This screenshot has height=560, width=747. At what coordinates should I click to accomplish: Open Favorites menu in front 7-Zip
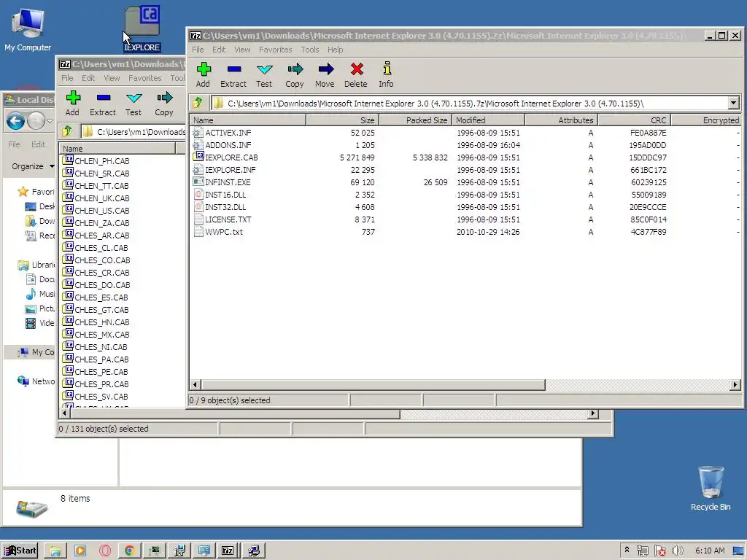click(275, 50)
